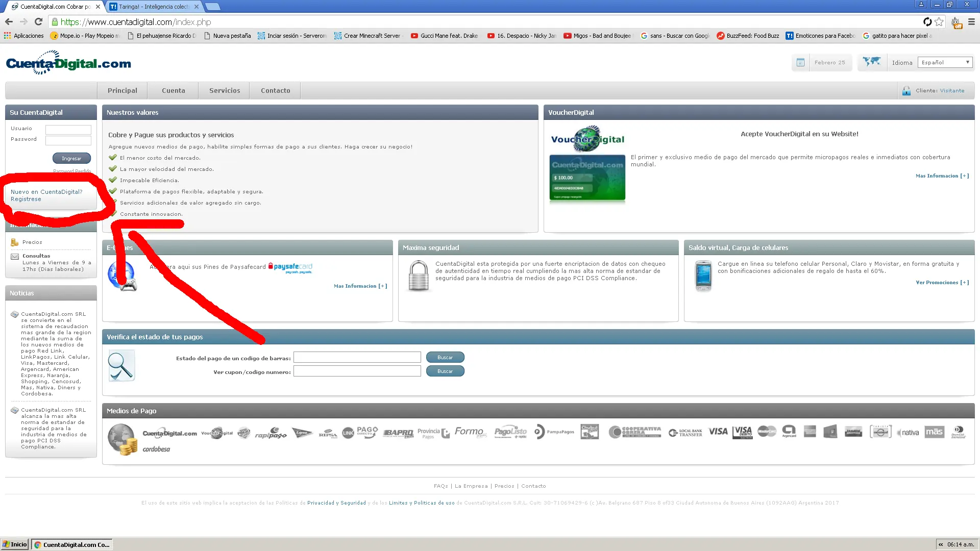Click the globe with coins icon
Image resolution: width=980 pixels, height=551 pixels.
(x=122, y=439)
